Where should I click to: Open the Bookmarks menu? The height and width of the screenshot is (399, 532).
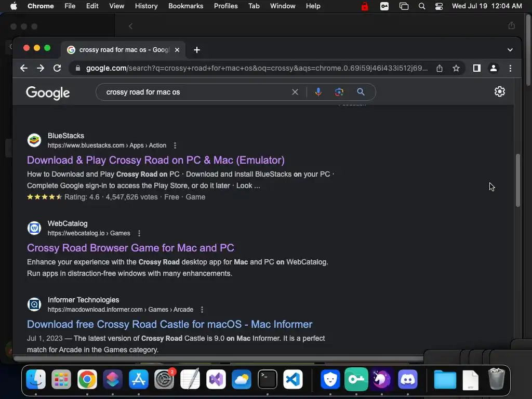tap(186, 6)
